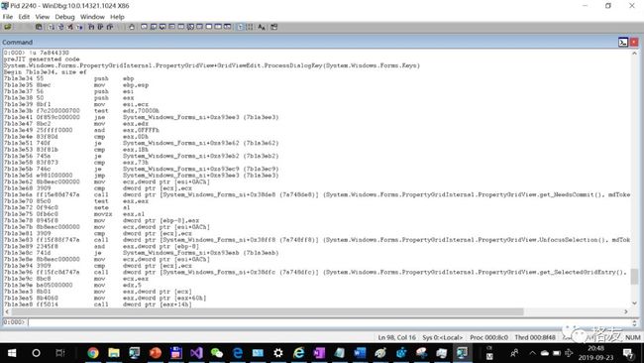644x363 pixels.
Task: Click the Paste clipboard toolbar icon
Action: [x=39, y=27]
